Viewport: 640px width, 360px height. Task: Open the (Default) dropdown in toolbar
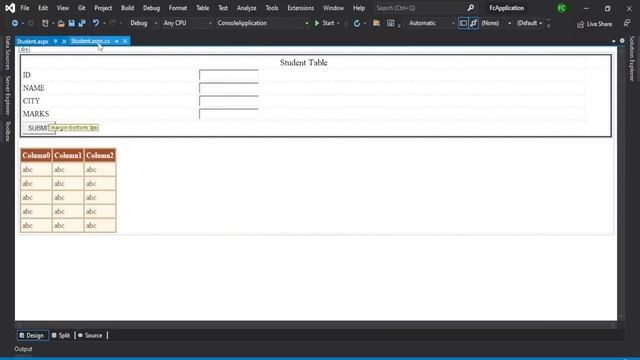pos(529,23)
